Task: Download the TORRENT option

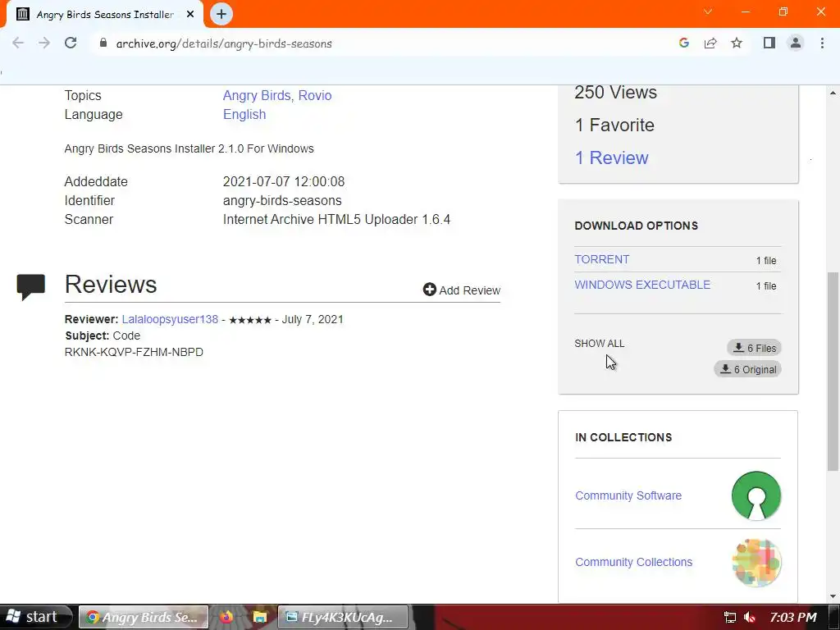Action: coord(601,259)
